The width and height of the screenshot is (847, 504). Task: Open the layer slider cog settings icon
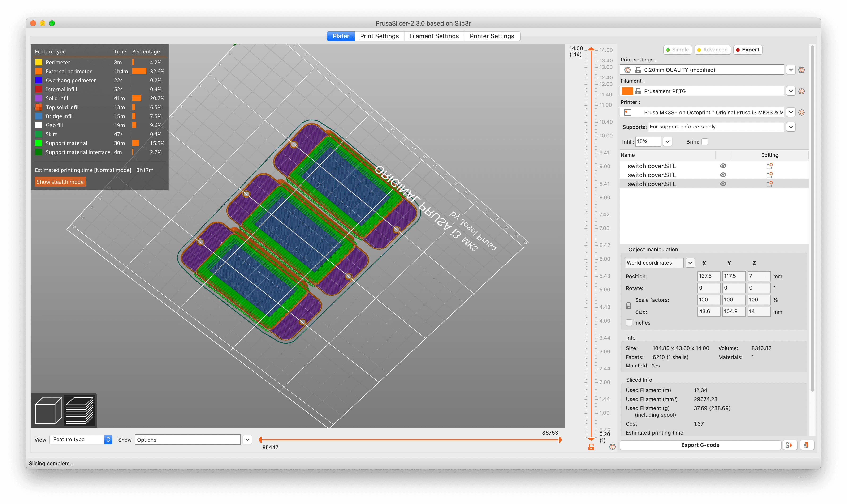(x=612, y=447)
